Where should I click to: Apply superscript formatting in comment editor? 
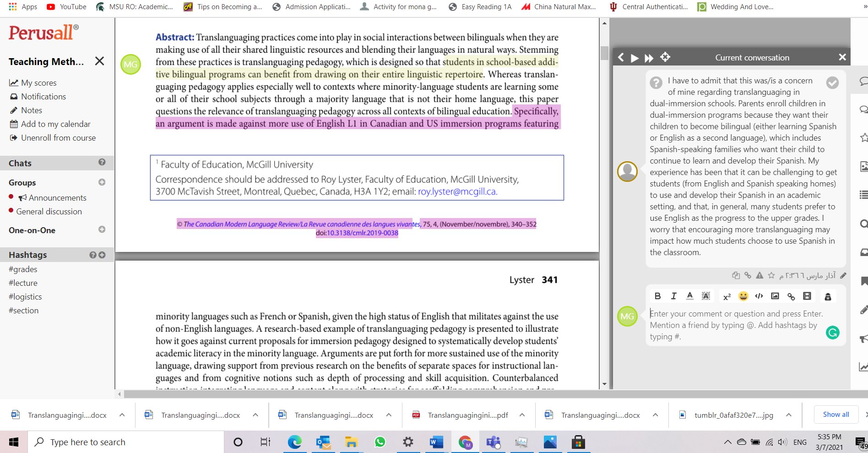[x=727, y=296]
